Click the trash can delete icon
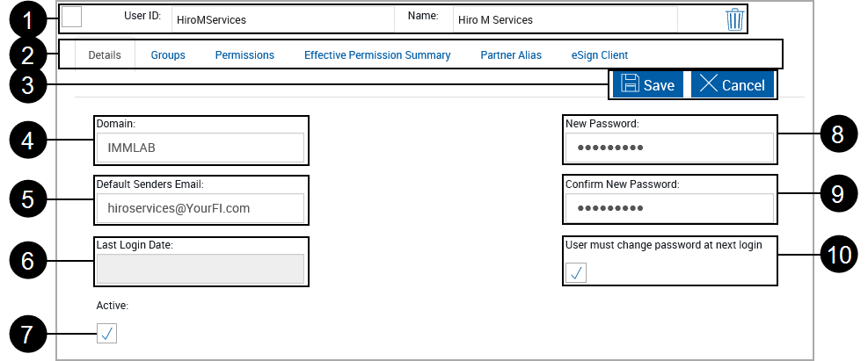868x361 pixels. point(734,19)
